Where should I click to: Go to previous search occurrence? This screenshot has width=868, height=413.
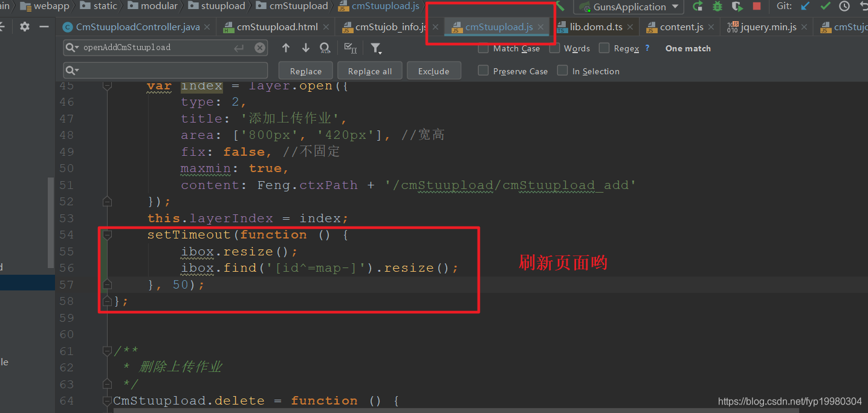coord(286,48)
